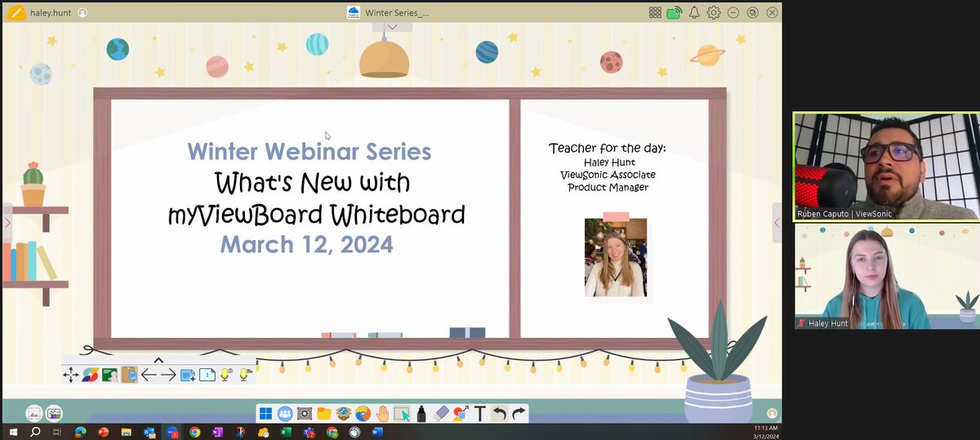Expand the right side panel arrow

[x=777, y=222]
